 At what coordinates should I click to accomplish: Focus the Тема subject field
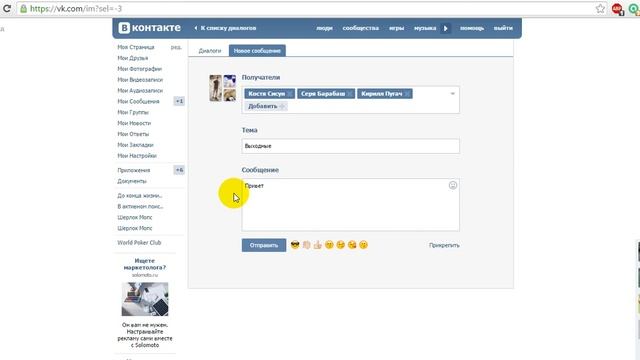[x=351, y=146]
